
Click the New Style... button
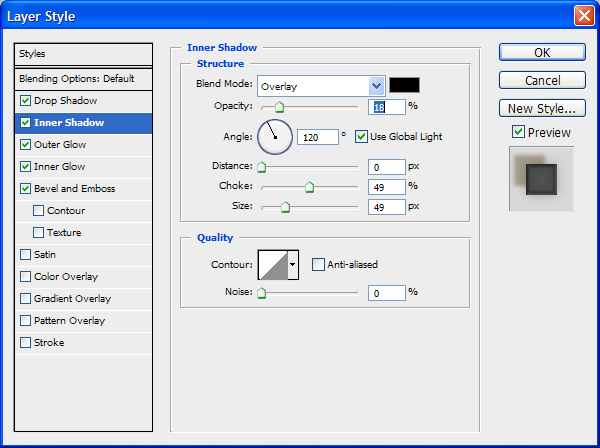coord(541,108)
